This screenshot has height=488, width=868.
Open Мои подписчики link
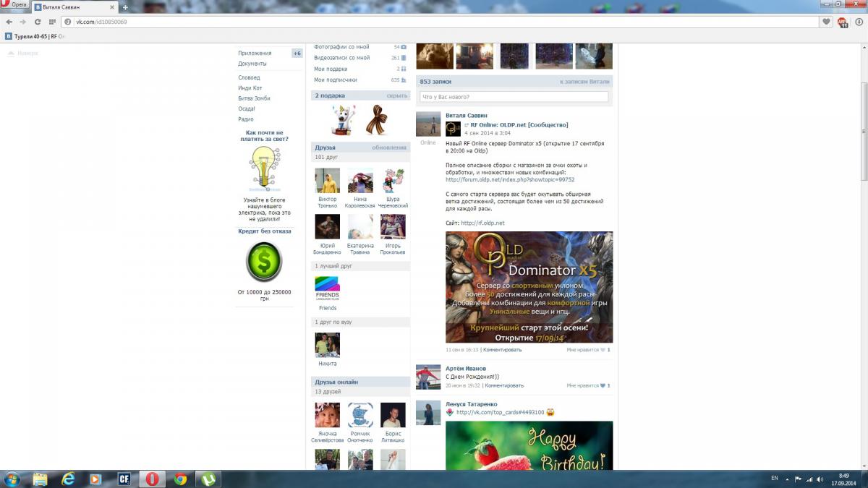[336, 80]
